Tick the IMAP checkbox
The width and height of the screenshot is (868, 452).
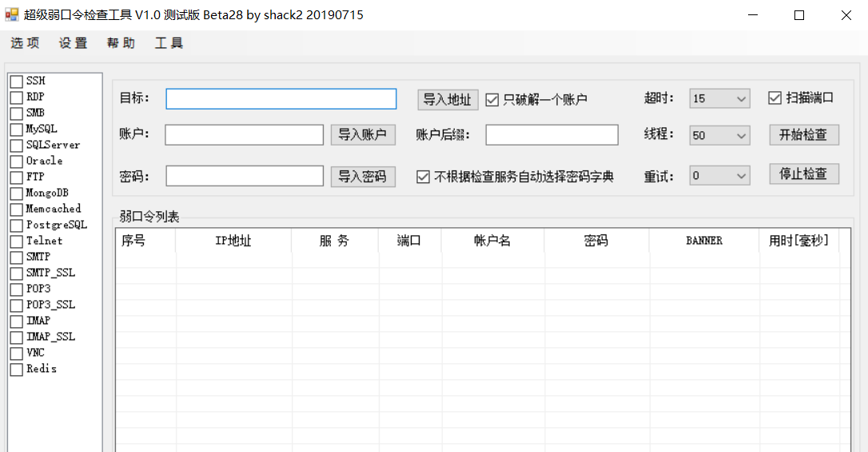click(x=17, y=322)
